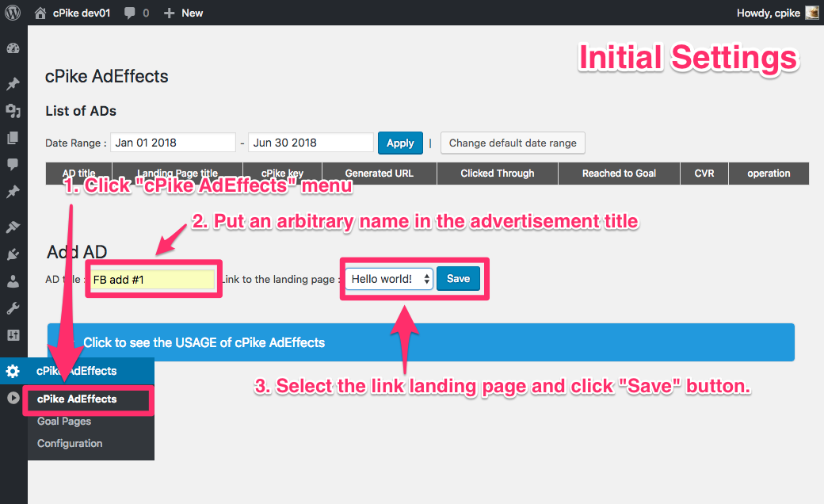Open the Dashboard gauge icon in the sidebar
Screen dimensions: 824x504
[x=13, y=48]
